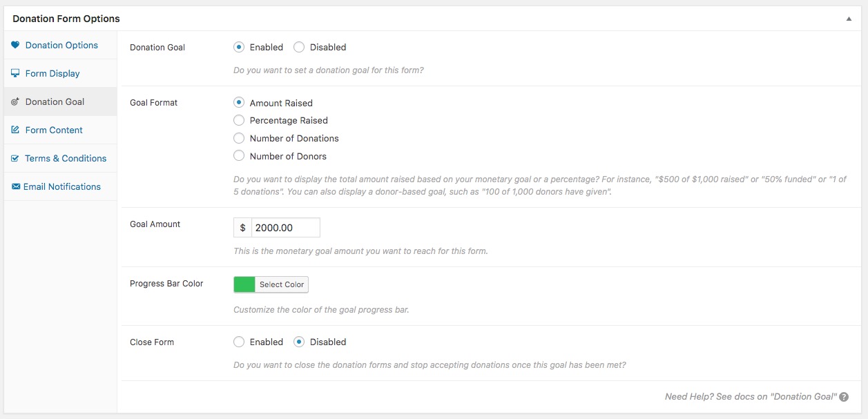The width and height of the screenshot is (868, 419).
Task: Click the dollar sign currency symbol
Action: click(243, 228)
